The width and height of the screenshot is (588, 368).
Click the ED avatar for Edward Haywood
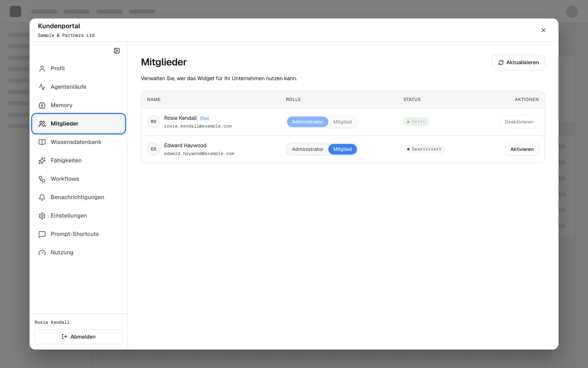[x=154, y=149]
